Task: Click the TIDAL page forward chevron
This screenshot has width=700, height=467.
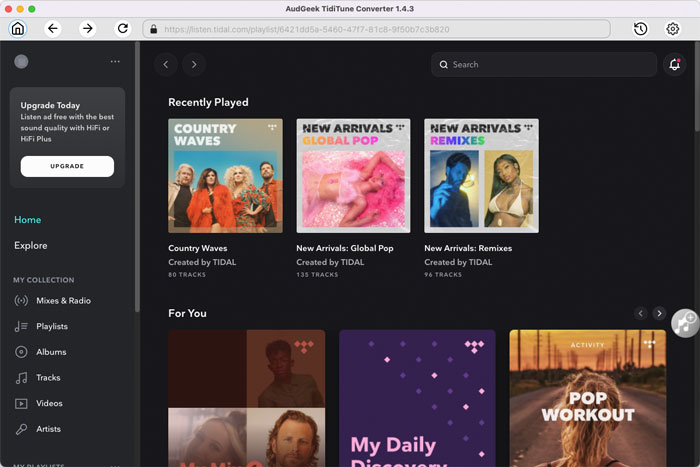Action: 194,64
